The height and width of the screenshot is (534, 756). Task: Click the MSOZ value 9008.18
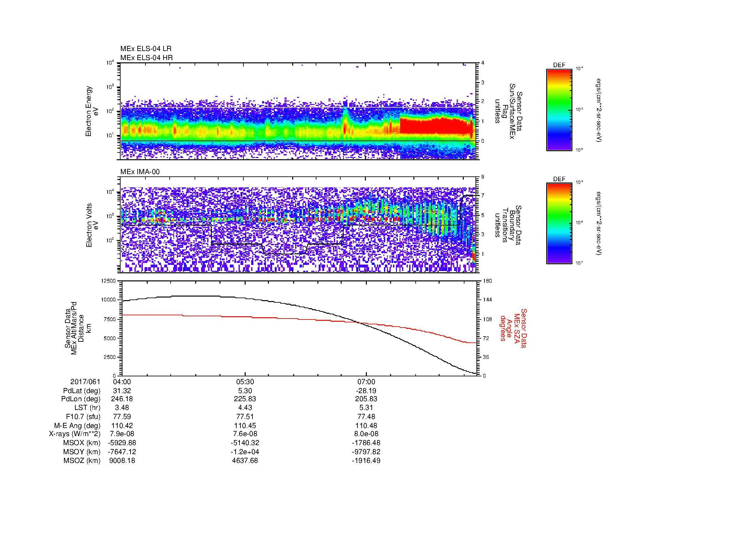[122, 461]
